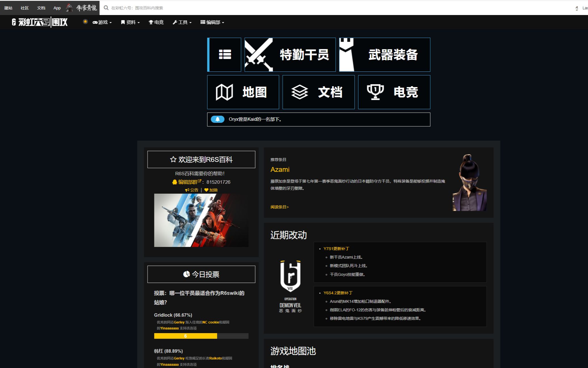
Task: Open the list menu tile icon
Action: [225, 54]
